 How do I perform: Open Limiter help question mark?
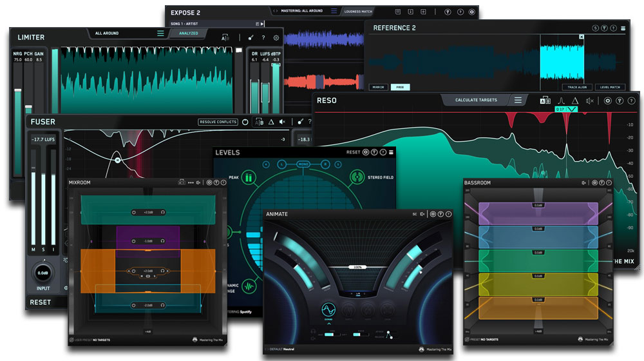point(263,37)
